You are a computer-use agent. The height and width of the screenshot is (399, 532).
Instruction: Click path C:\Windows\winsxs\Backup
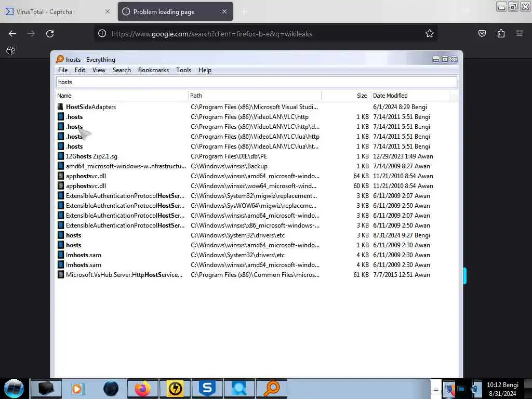point(229,166)
